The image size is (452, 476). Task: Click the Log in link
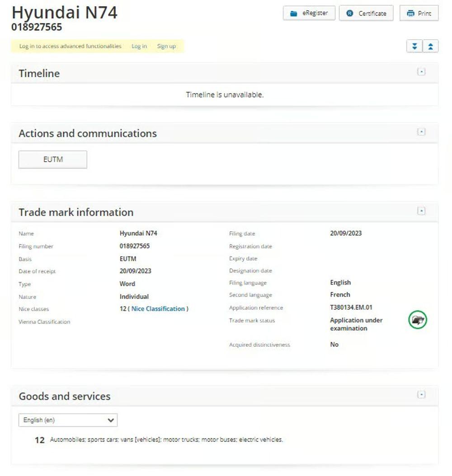[139, 46]
